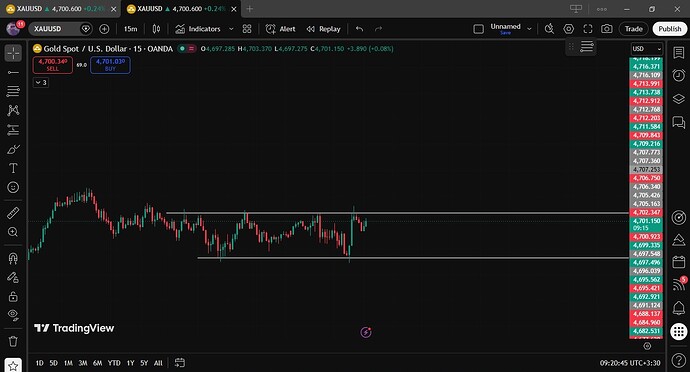Screen dimensions: 690x372
Task: Toggle hide all drawings eye icon
Action: click(x=13, y=315)
